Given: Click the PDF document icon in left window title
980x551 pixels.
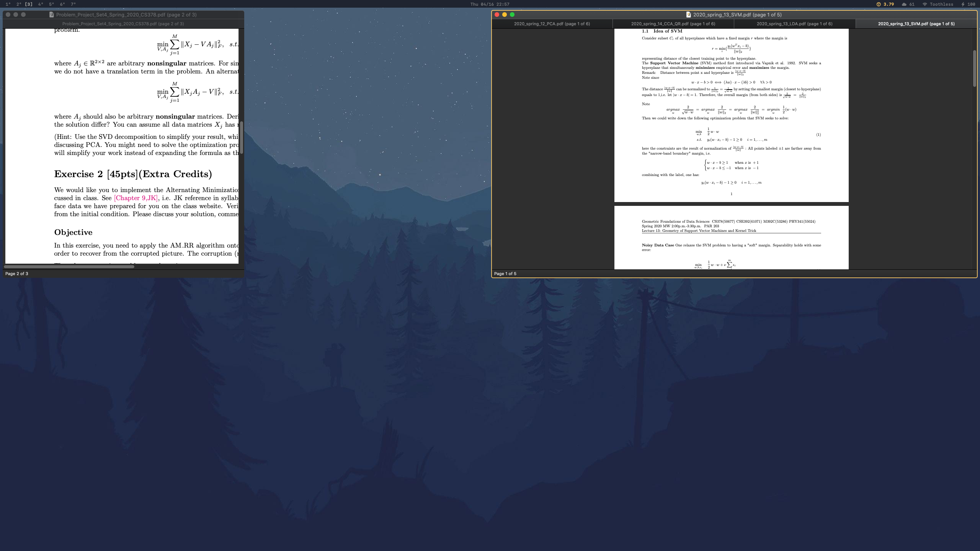Looking at the screenshot, I should [52, 14].
